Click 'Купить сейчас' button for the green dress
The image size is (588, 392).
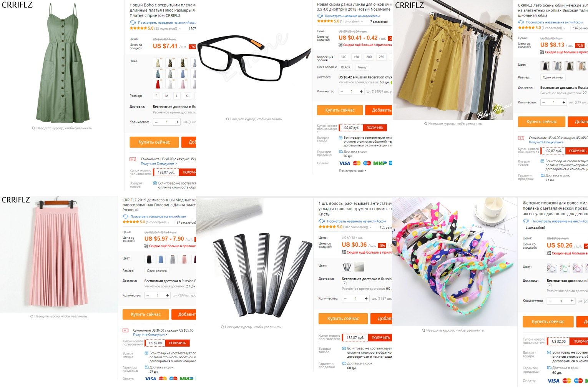pyautogui.click(x=154, y=142)
